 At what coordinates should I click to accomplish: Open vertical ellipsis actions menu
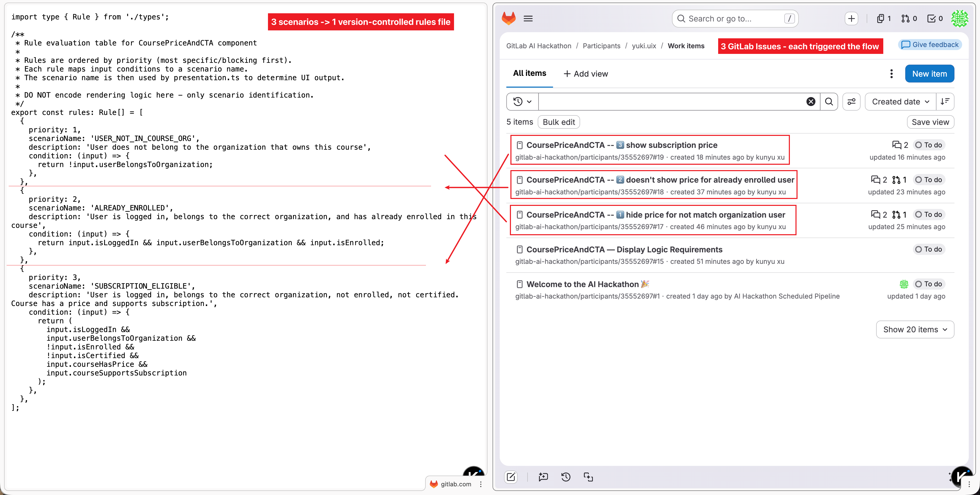(x=891, y=74)
